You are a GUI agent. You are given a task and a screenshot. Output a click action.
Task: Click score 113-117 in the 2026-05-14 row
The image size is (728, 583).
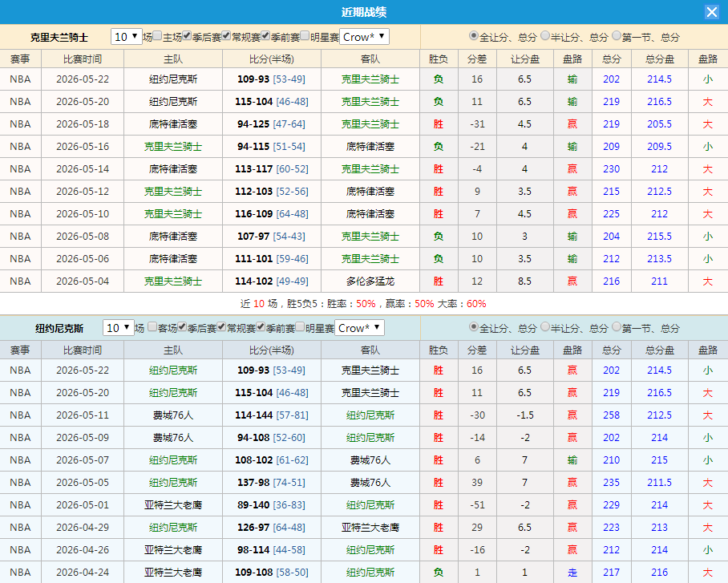(x=253, y=169)
